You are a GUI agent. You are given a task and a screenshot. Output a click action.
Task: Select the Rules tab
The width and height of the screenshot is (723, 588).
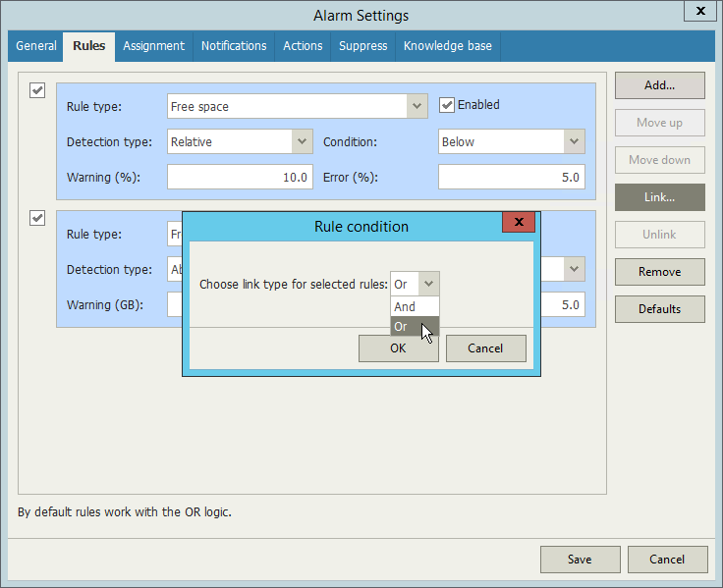pos(89,46)
